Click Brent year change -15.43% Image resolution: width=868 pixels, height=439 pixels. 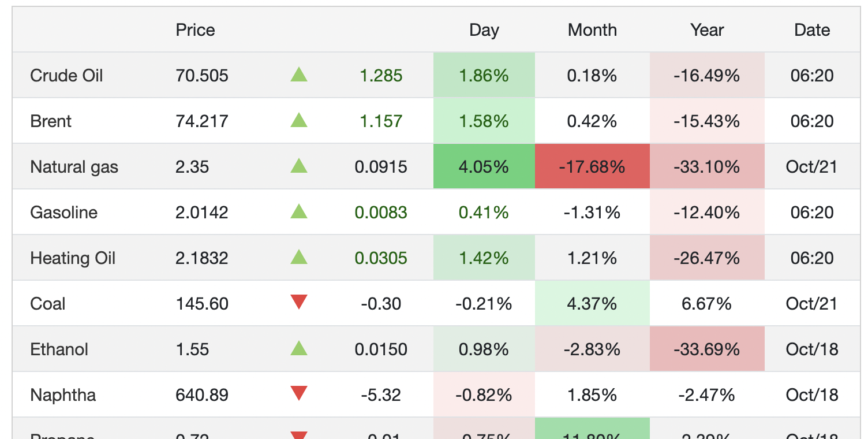tap(707, 121)
